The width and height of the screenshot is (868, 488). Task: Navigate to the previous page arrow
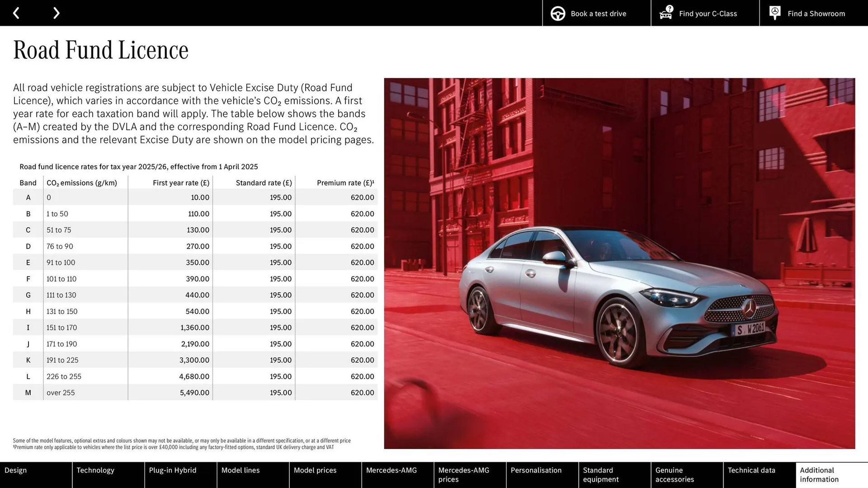coord(17,13)
